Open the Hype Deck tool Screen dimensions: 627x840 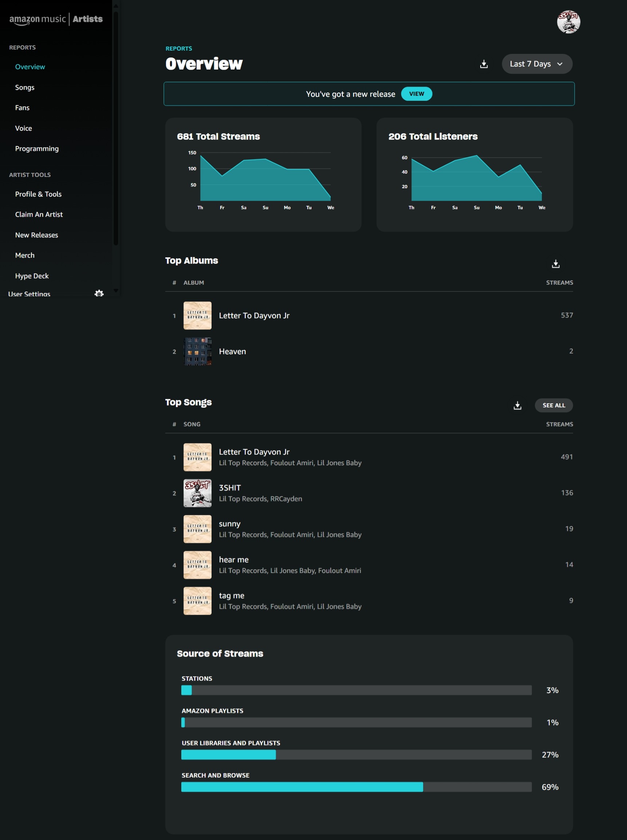click(x=32, y=276)
